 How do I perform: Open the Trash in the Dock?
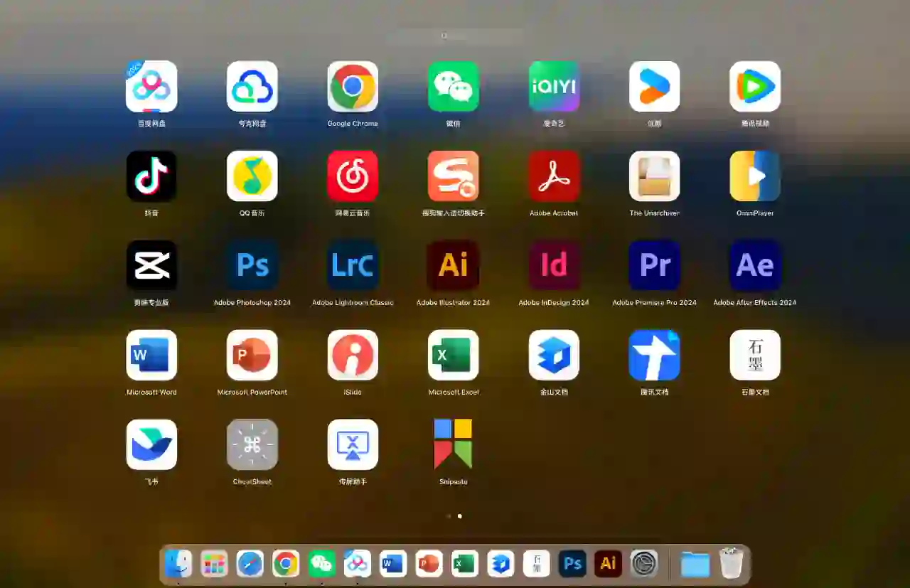(x=731, y=563)
